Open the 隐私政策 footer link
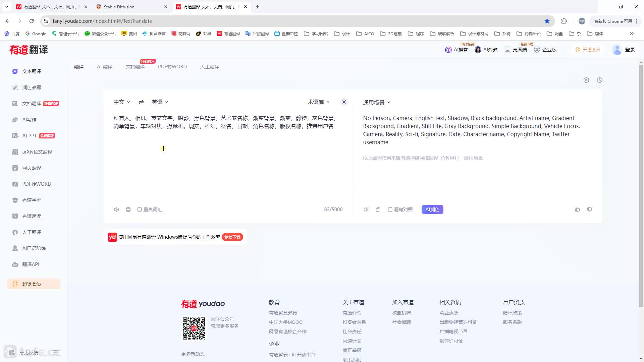Image resolution: width=644 pixels, height=362 pixels. tap(512, 313)
